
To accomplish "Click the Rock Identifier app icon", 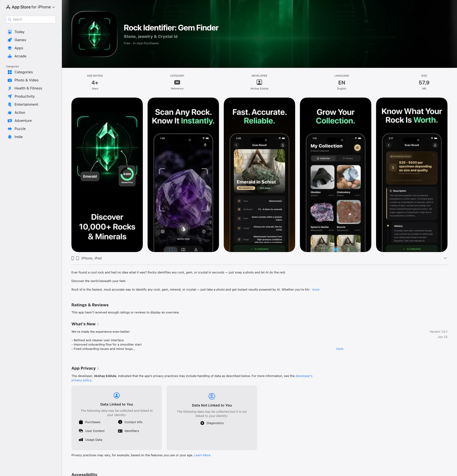I will [x=94, y=34].
